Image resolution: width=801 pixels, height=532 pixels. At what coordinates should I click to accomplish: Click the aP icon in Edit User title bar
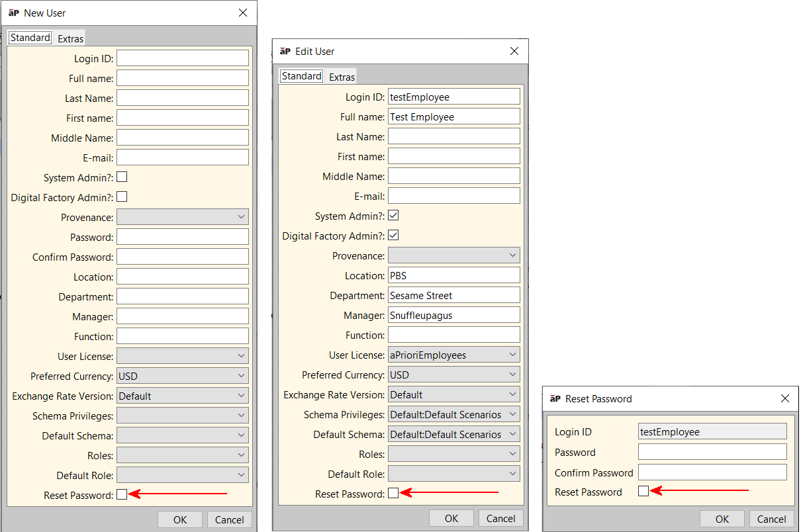285,51
